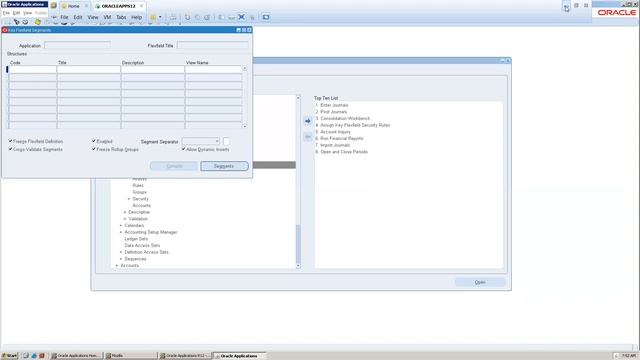640x360 pixels.
Task: Expand the Descriptive tree node
Action: pyautogui.click(x=125, y=212)
